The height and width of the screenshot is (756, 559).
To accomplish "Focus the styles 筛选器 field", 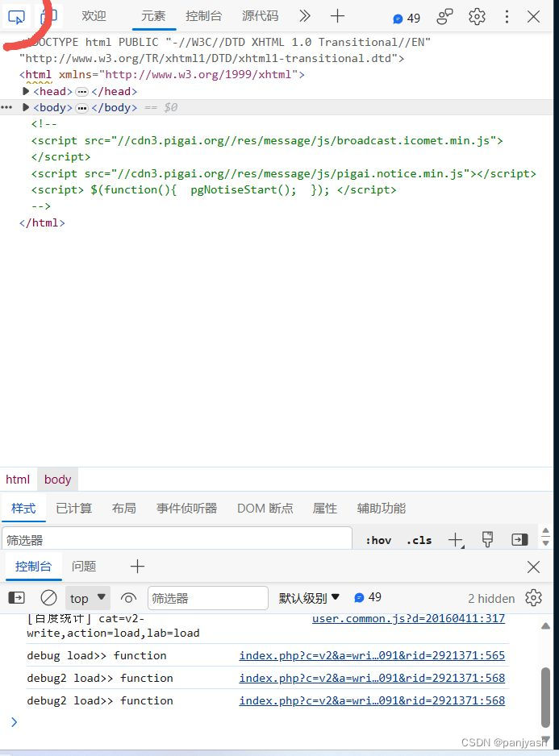I will pos(177,539).
